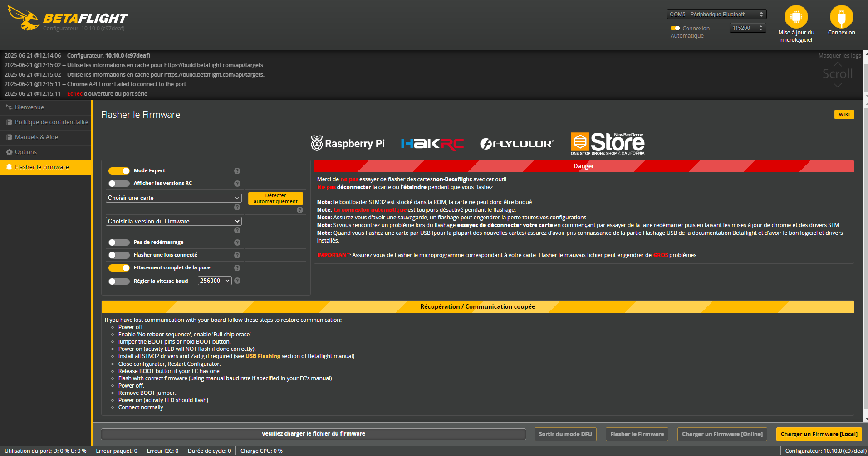Disable the Mode Expert toggle
The height and width of the screenshot is (456, 868).
119,171
